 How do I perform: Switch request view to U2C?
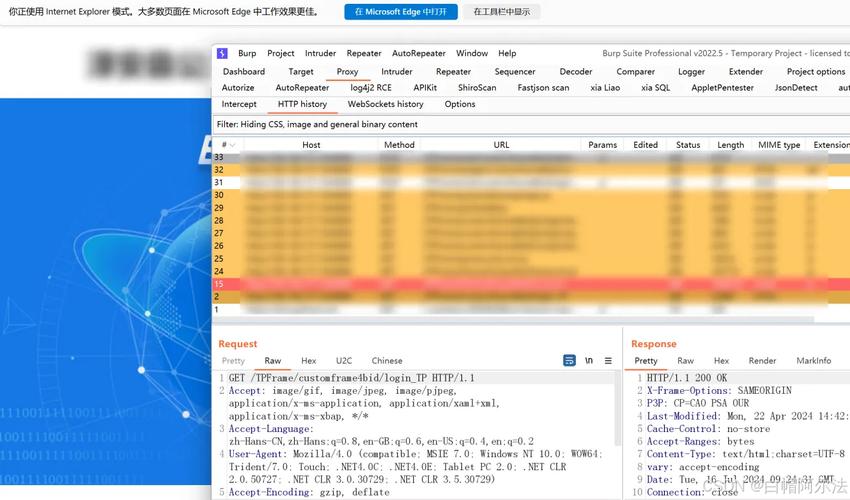click(344, 361)
